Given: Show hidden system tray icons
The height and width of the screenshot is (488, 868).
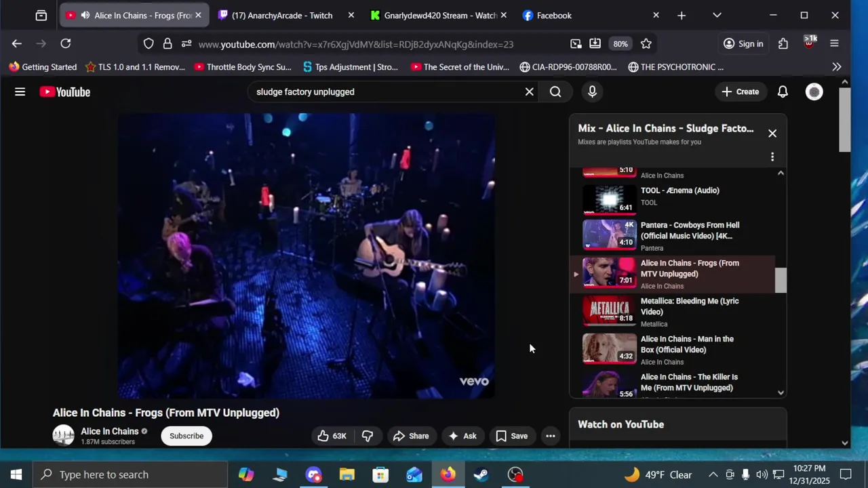Looking at the screenshot, I should tap(713, 474).
